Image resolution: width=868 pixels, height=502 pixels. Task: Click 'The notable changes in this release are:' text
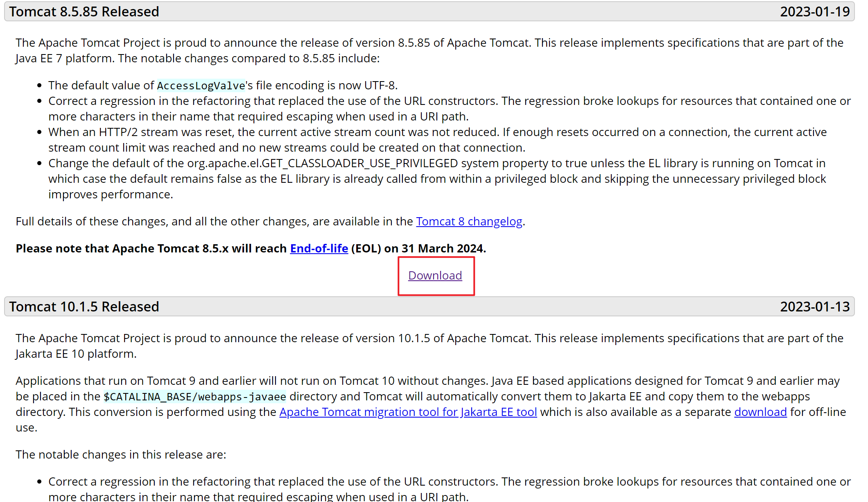(x=121, y=454)
